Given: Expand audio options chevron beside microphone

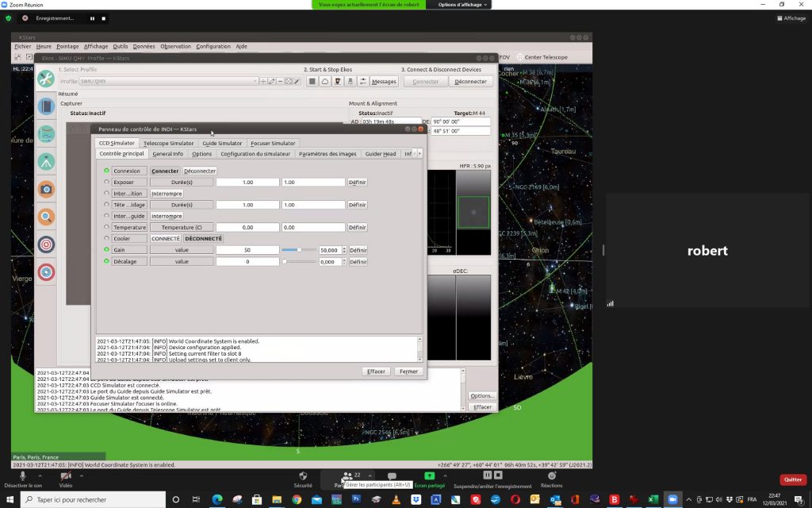Looking at the screenshot, I should tap(40, 475).
